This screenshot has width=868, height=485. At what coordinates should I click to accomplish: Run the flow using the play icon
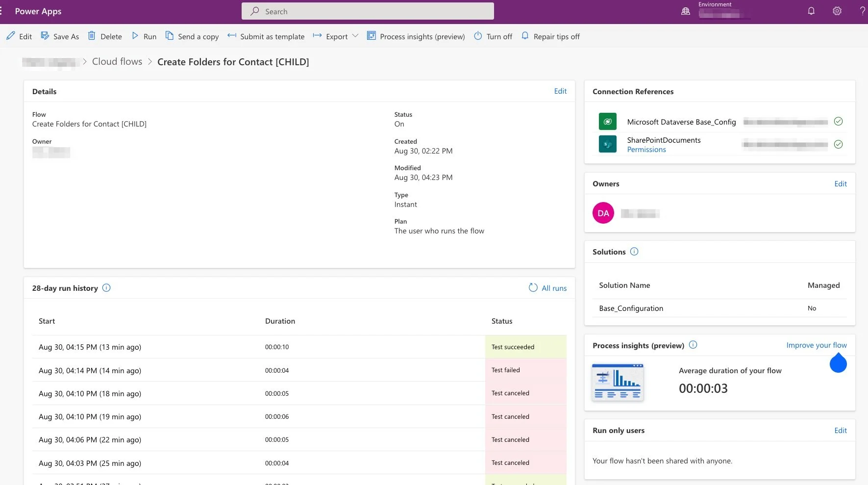click(136, 36)
